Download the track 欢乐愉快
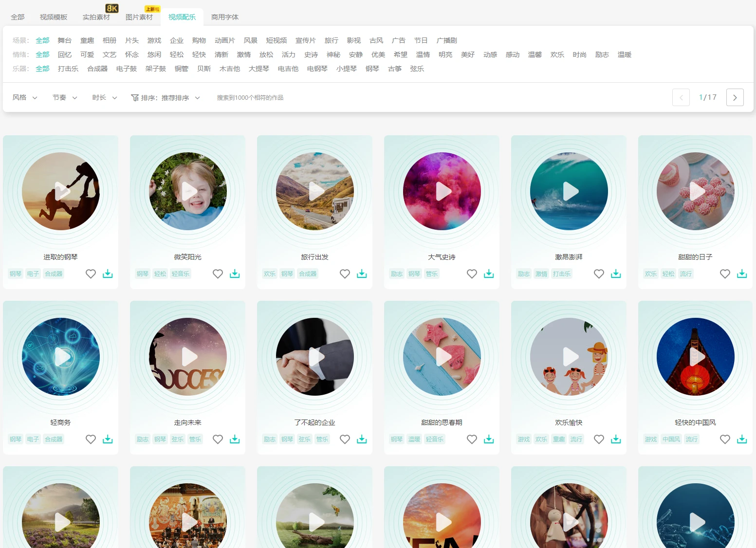The width and height of the screenshot is (756, 548). click(x=616, y=439)
